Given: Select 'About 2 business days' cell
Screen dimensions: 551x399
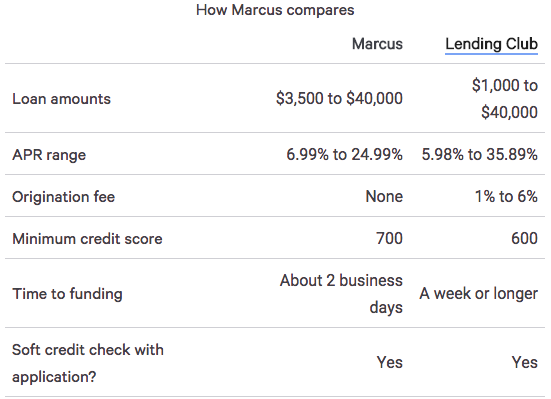Looking at the screenshot, I should click(341, 294).
